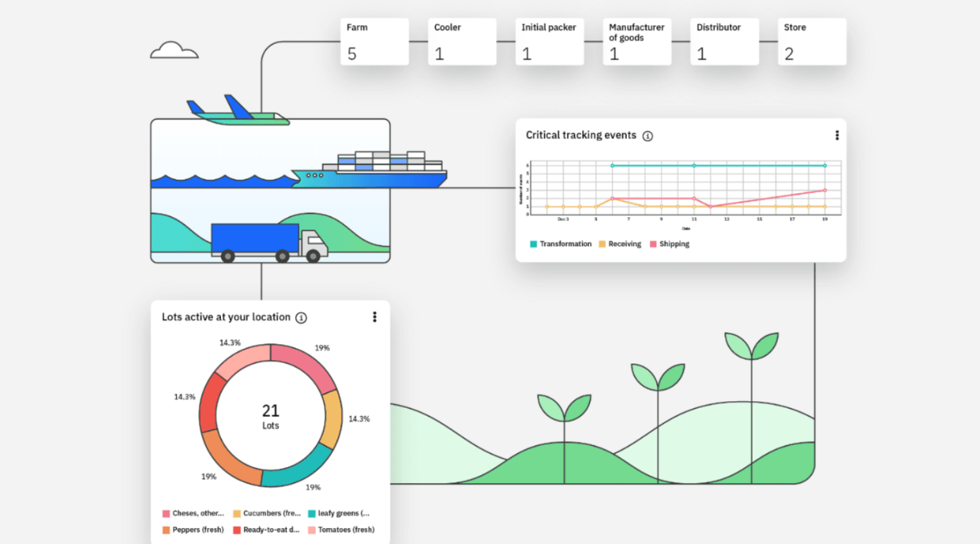Click the cloud icon
The image size is (980, 544).
pos(174,50)
